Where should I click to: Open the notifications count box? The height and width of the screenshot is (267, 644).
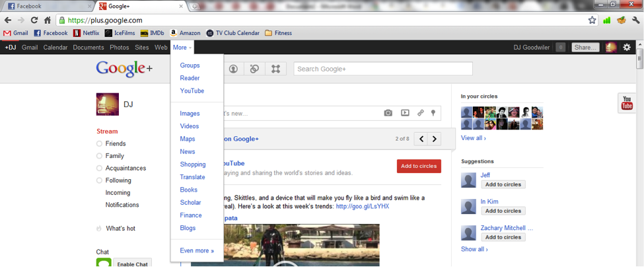coord(560,47)
